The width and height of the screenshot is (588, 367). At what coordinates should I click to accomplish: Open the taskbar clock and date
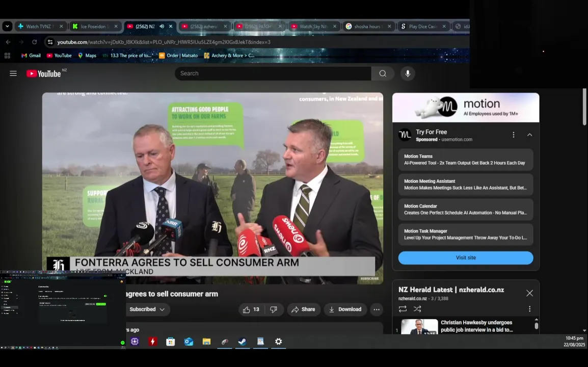tap(575, 342)
